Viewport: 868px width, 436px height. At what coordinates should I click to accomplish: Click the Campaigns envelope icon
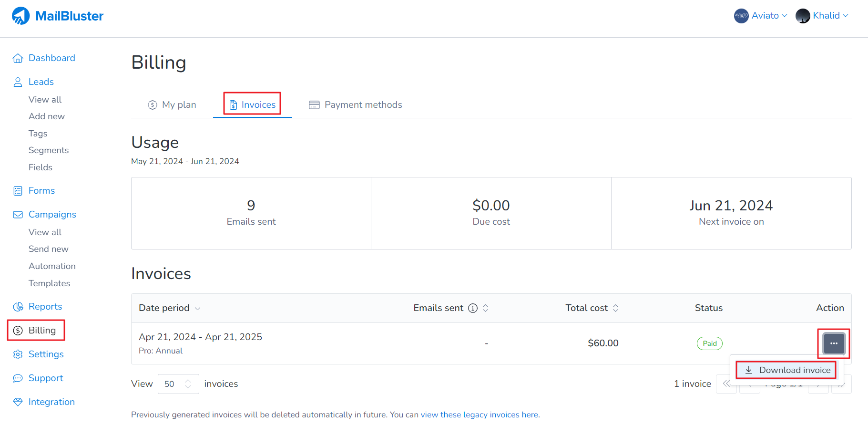coord(18,215)
